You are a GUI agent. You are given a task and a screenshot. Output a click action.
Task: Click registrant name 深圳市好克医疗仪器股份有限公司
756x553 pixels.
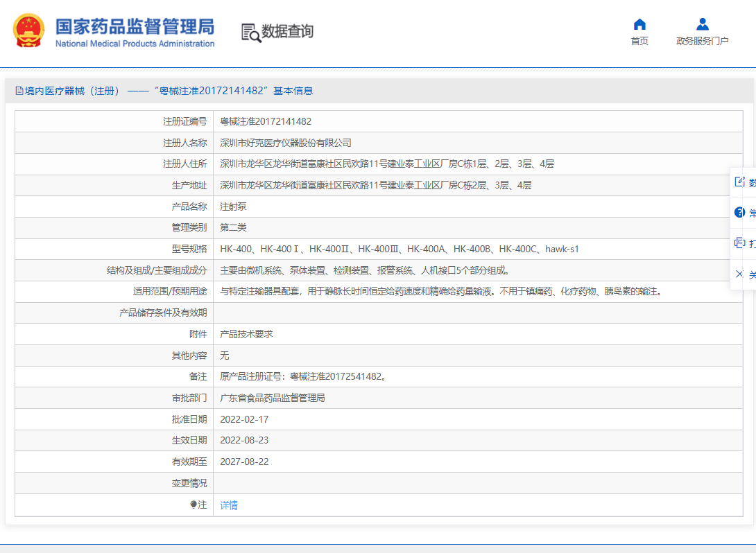(286, 143)
